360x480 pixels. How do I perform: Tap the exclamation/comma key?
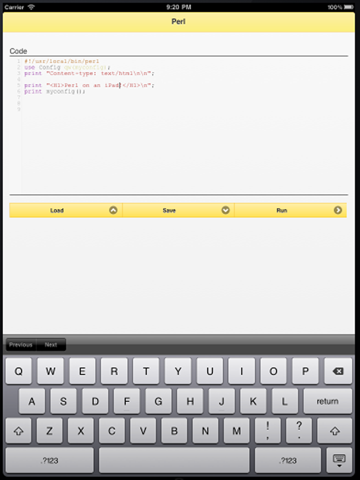point(268,431)
